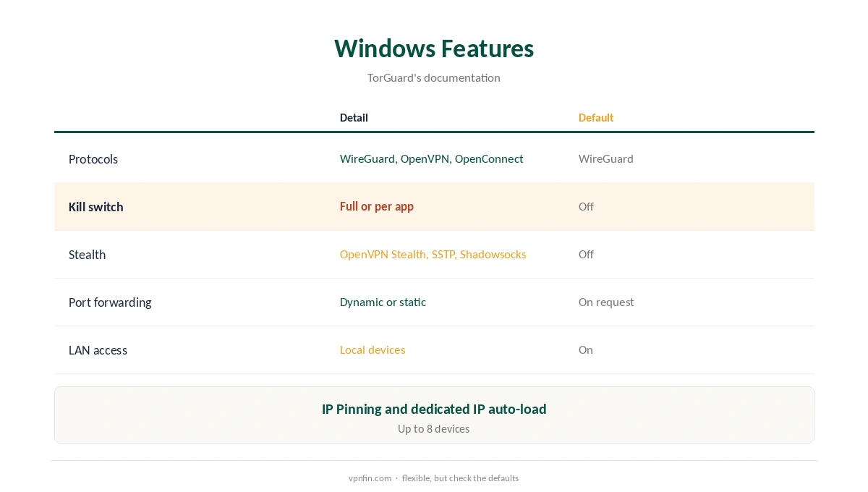This screenshot has width=868, height=492.
Task: Click the 'TorGuard's documentation' subtitle
Action: (x=434, y=77)
